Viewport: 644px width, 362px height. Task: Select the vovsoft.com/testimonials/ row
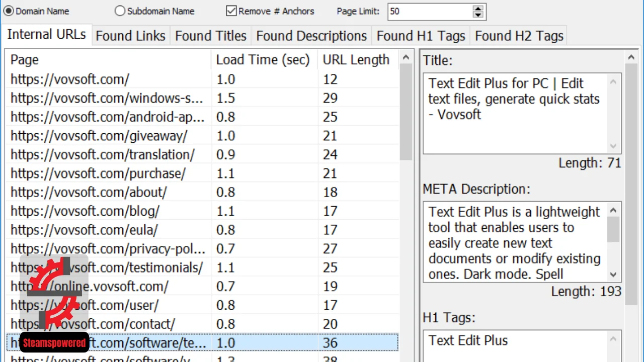point(202,267)
